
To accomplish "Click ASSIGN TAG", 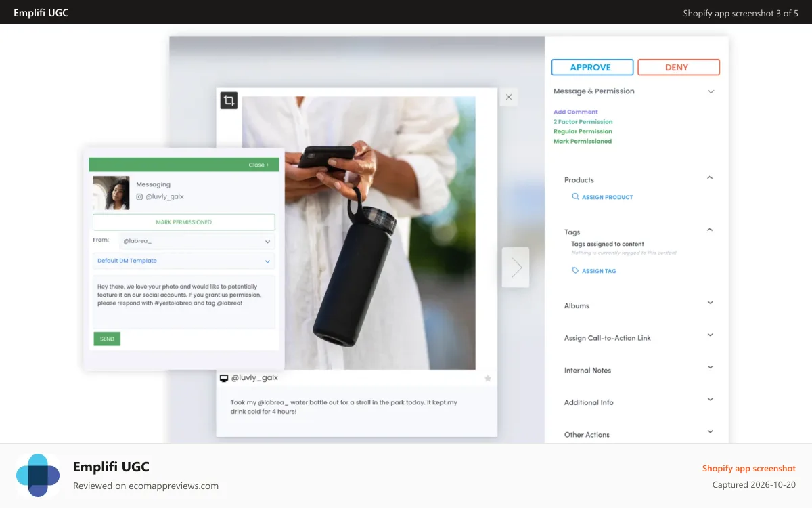I will pos(599,271).
